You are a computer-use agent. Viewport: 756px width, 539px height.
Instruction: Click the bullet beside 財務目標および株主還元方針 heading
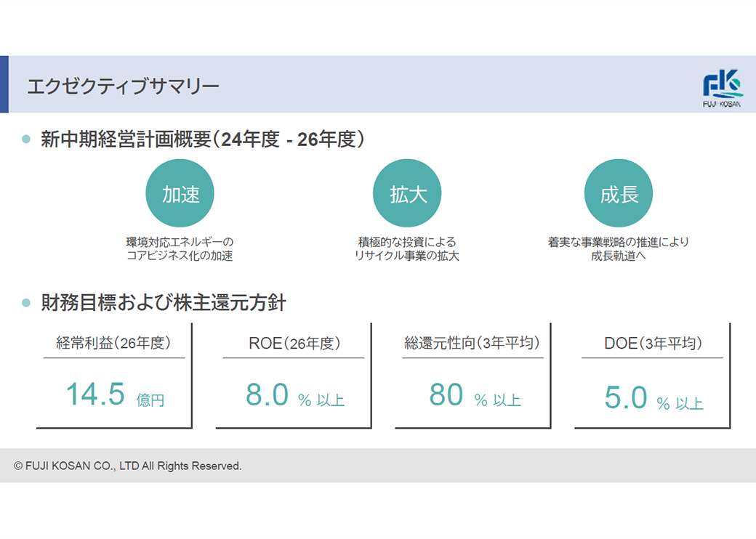[26, 302]
